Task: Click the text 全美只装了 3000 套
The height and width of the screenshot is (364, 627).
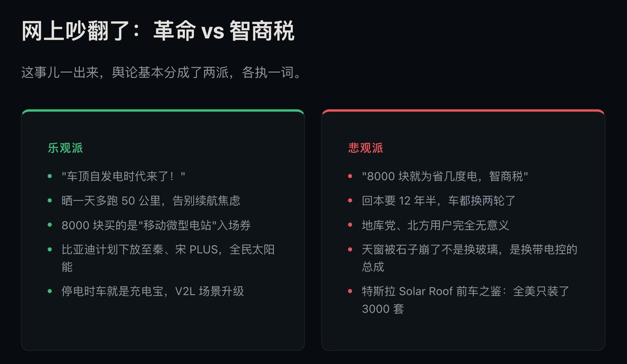Action: click(x=466, y=300)
